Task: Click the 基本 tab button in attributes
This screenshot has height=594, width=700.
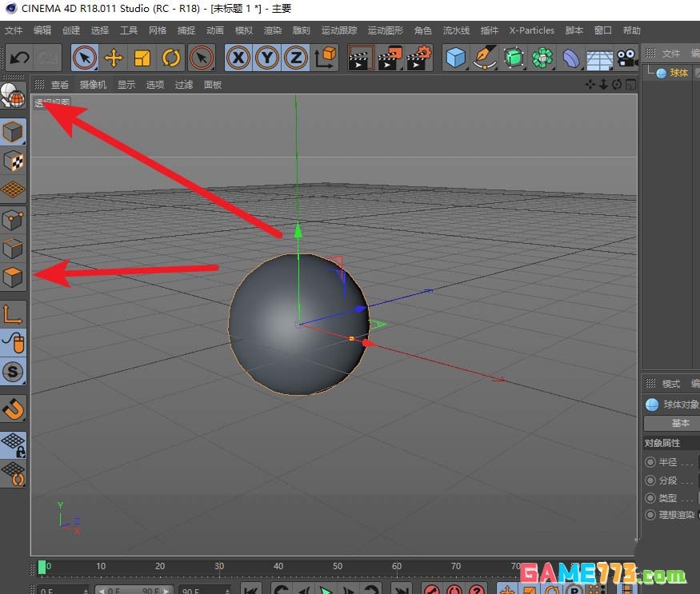Action: tap(679, 424)
